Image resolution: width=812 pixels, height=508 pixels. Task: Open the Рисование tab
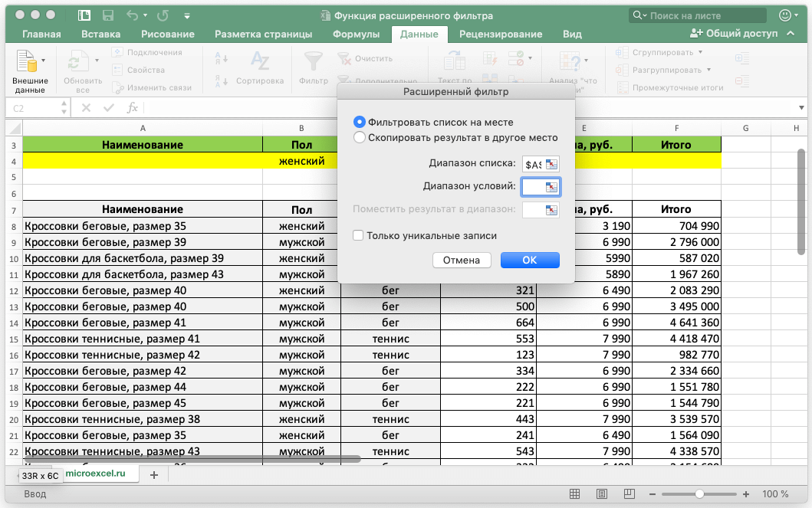pos(168,34)
